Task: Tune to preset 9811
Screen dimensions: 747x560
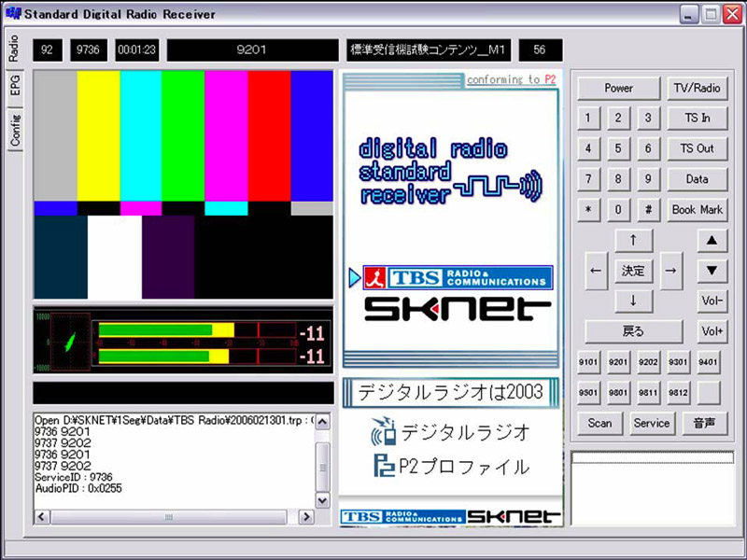Action: coord(648,392)
